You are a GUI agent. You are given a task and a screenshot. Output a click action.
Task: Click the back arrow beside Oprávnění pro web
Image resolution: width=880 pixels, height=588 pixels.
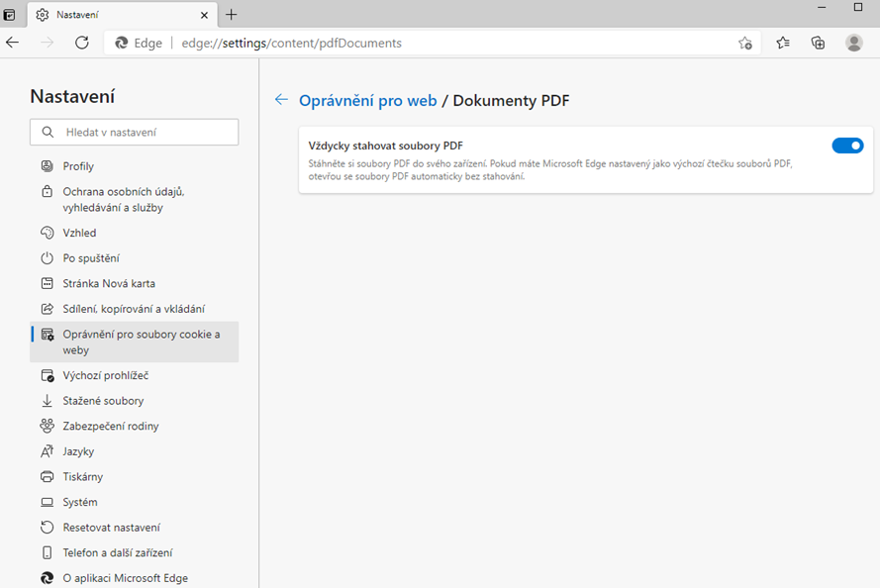coord(281,100)
